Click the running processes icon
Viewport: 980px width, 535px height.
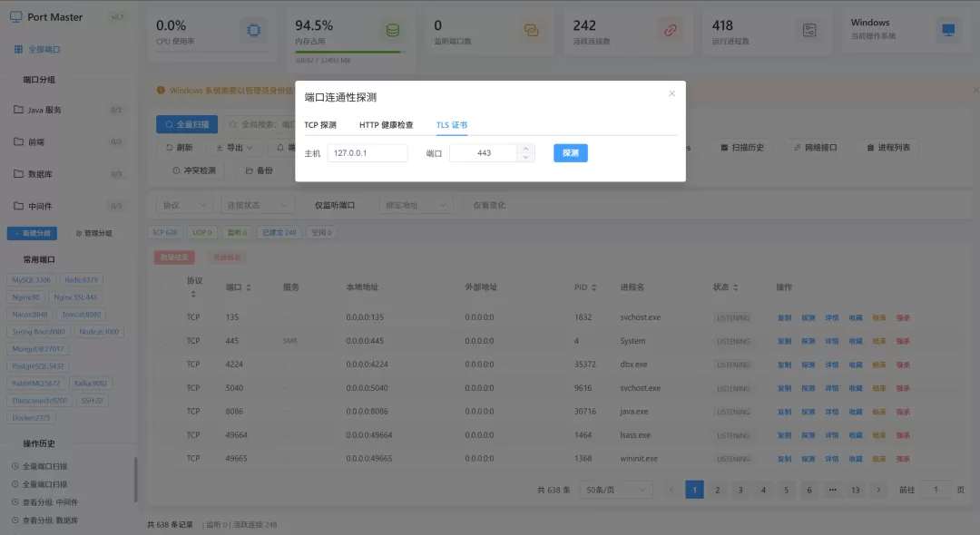(x=809, y=30)
